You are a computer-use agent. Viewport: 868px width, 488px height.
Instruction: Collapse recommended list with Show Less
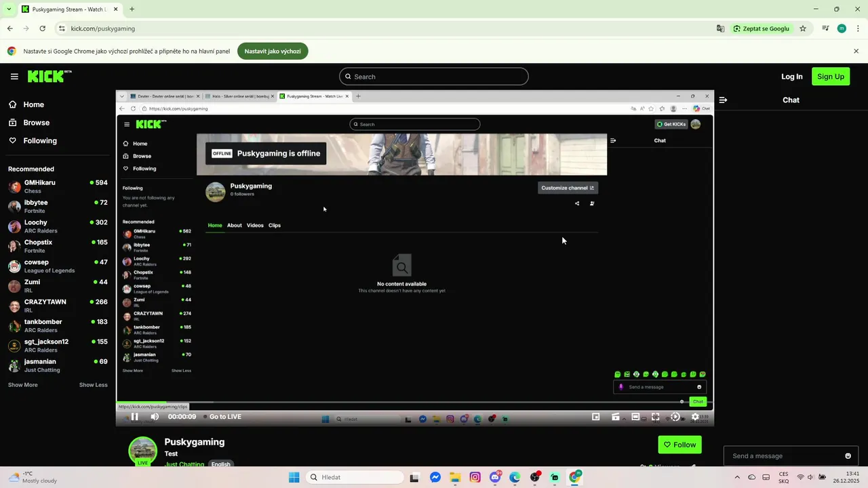click(94, 385)
